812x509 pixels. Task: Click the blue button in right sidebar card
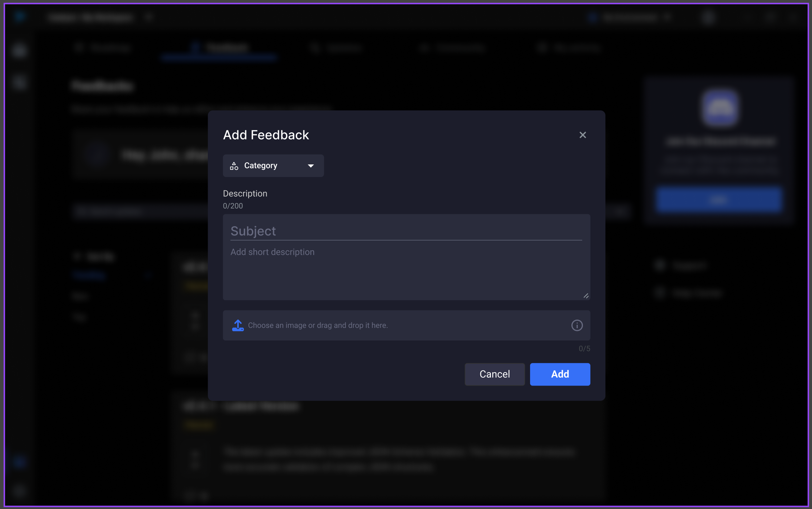click(x=718, y=200)
